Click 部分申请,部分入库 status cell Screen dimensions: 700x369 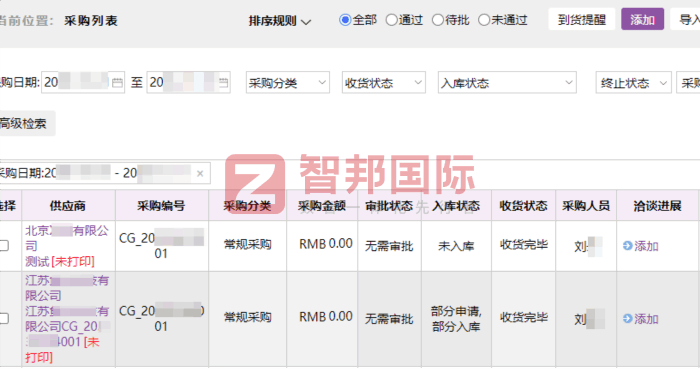[x=456, y=319]
